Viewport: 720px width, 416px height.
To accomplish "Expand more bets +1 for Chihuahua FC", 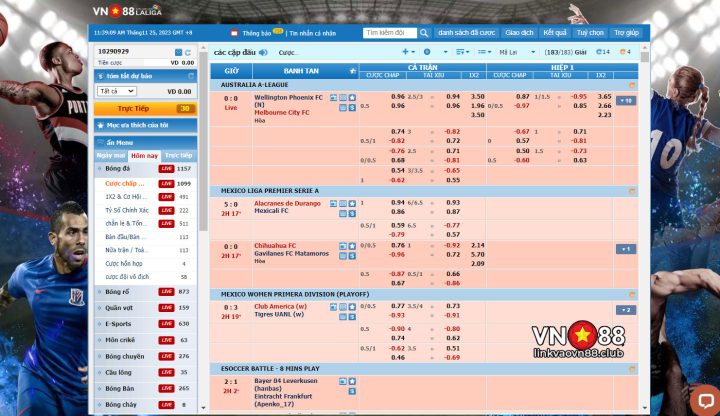I will click(626, 249).
